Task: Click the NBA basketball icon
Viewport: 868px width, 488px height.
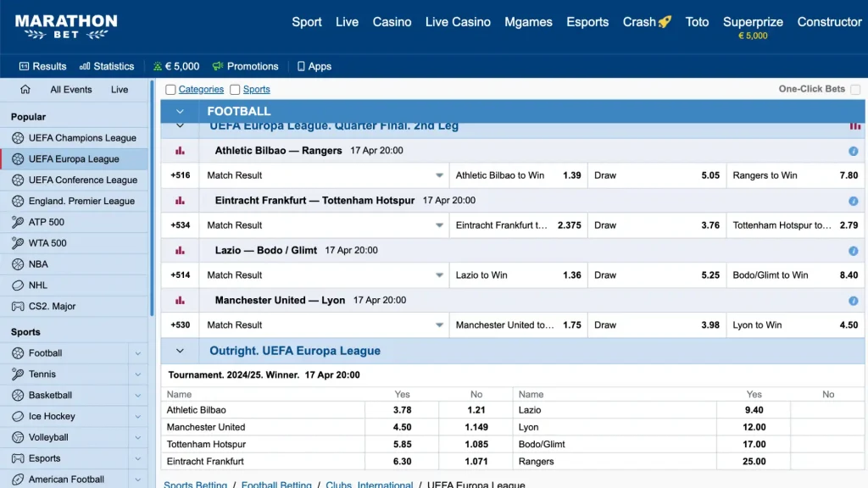Action: click(x=18, y=264)
